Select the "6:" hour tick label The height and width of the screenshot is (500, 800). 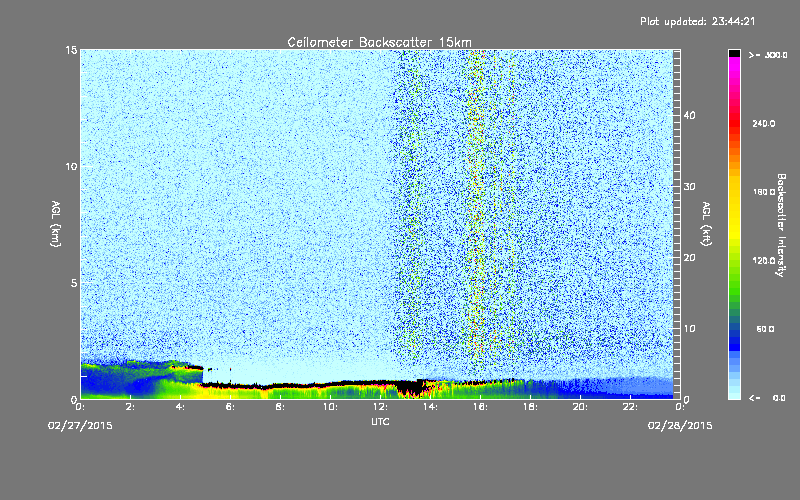click(x=230, y=407)
